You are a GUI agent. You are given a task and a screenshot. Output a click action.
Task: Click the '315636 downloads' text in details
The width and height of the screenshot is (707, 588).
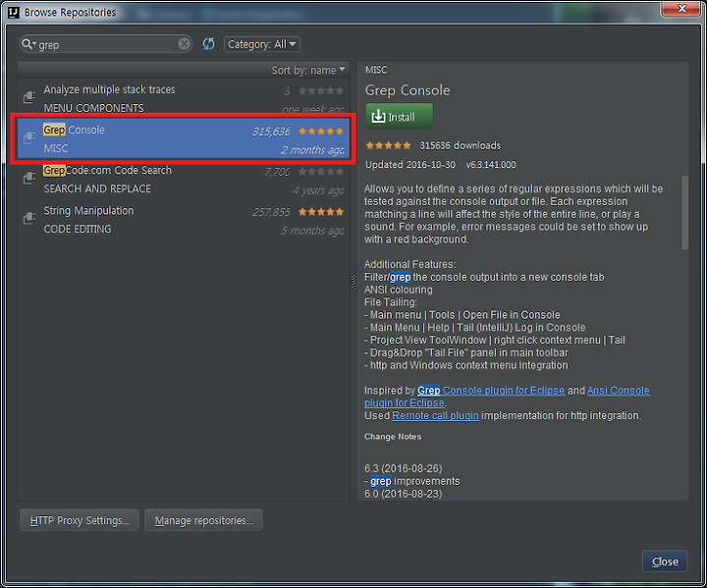pos(460,145)
